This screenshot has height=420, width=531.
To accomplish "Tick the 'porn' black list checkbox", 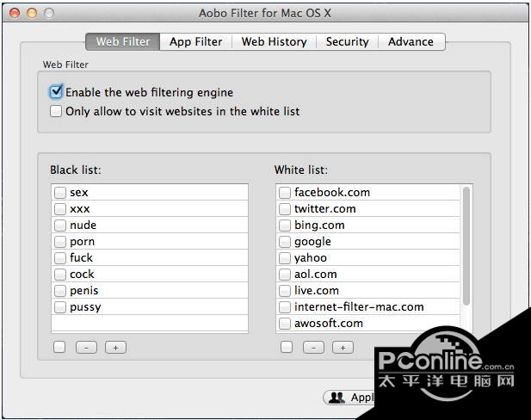I will coord(60,242).
